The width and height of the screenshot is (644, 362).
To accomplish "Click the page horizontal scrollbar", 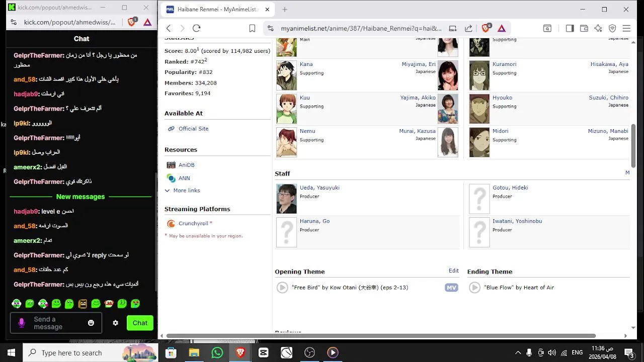I will click(x=381, y=336).
